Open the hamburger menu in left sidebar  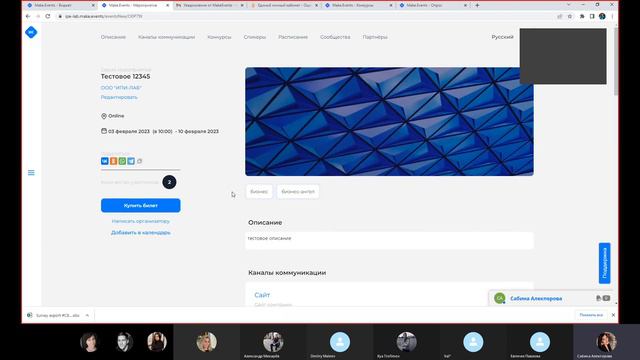31,173
